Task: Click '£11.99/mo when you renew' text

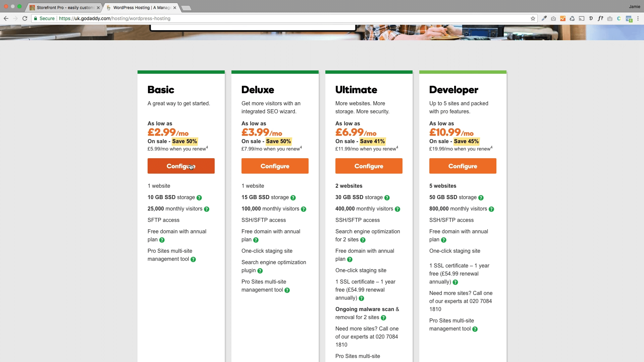Action: point(366,149)
